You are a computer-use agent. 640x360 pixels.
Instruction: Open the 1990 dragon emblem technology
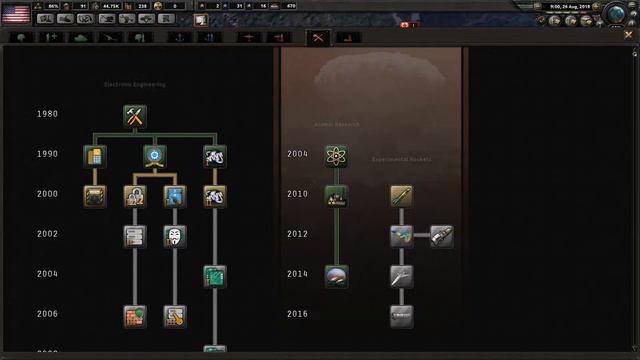[x=215, y=156]
